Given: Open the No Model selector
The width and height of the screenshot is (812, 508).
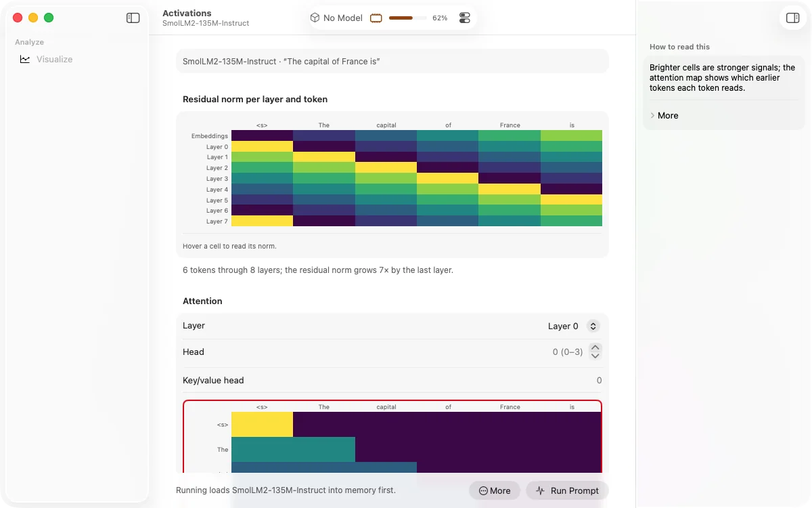Looking at the screenshot, I should (336, 18).
